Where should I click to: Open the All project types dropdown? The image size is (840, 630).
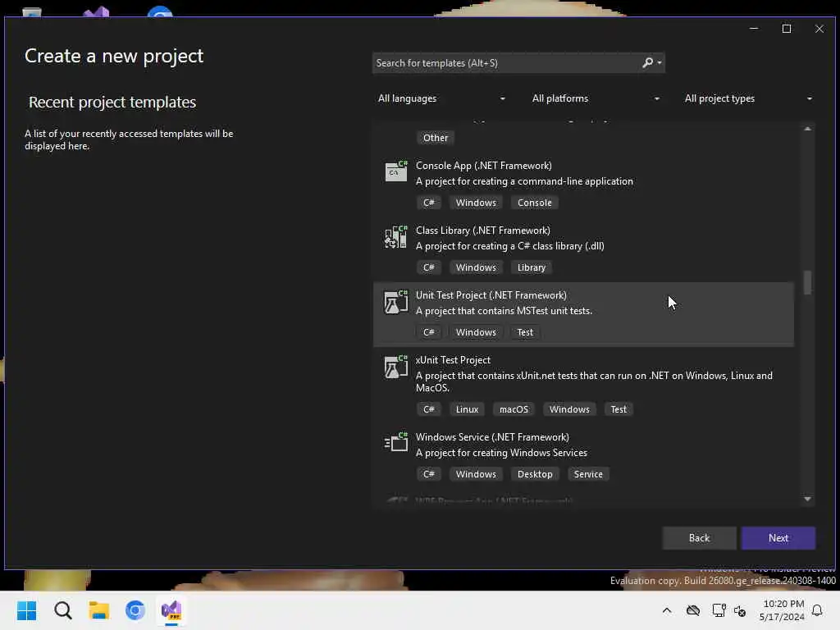[x=748, y=98]
